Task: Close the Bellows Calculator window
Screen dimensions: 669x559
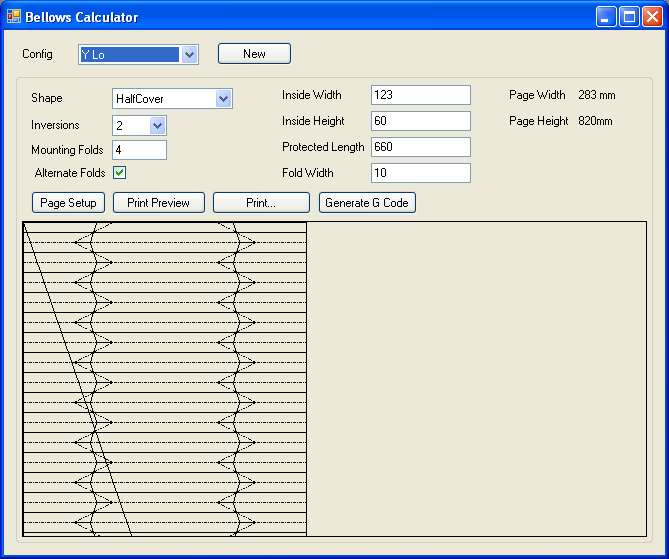Action: pyautogui.click(x=652, y=17)
